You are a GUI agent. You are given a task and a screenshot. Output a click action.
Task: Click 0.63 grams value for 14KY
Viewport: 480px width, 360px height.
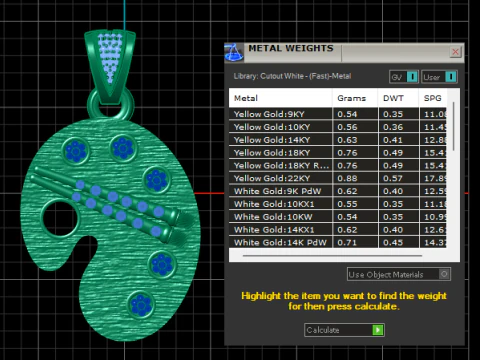[347, 140]
